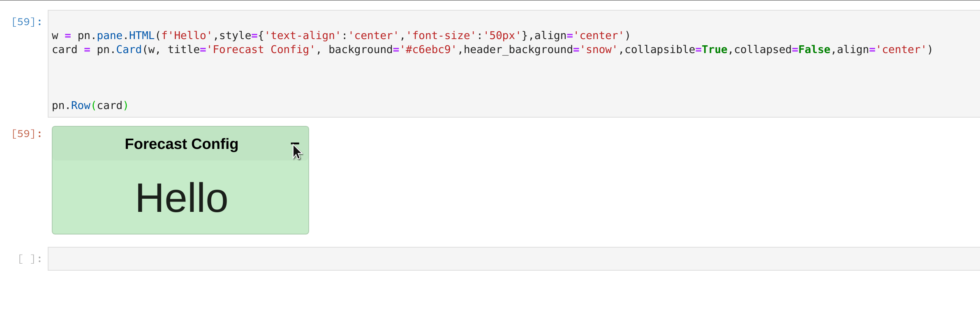The image size is (980, 311).
Task: Click the True value for collapsible
Action: pyautogui.click(x=714, y=49)
